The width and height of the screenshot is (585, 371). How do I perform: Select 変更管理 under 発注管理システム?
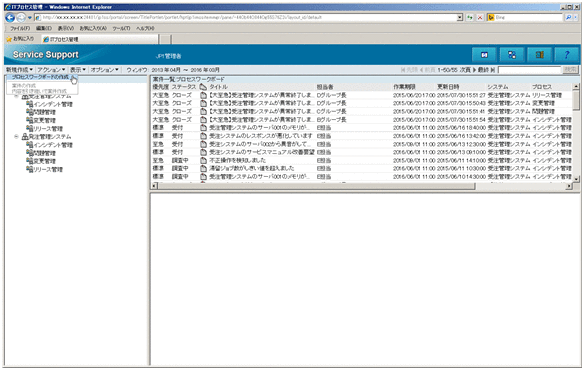(x=44, y=161)
